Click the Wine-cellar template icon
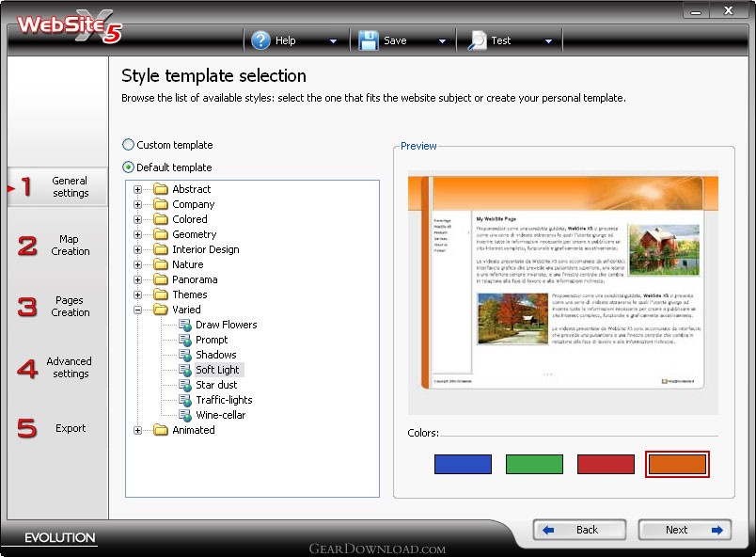Screen dimensions: 756x557 (185, 415)
